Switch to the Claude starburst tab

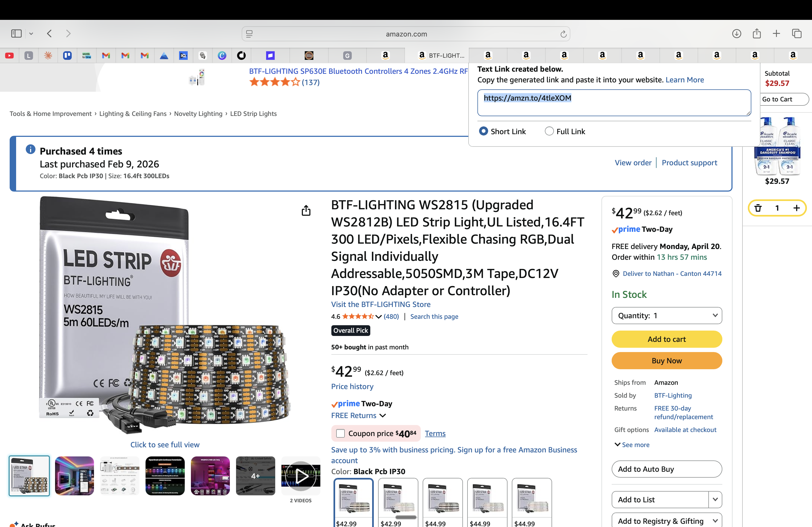[48, 56]
